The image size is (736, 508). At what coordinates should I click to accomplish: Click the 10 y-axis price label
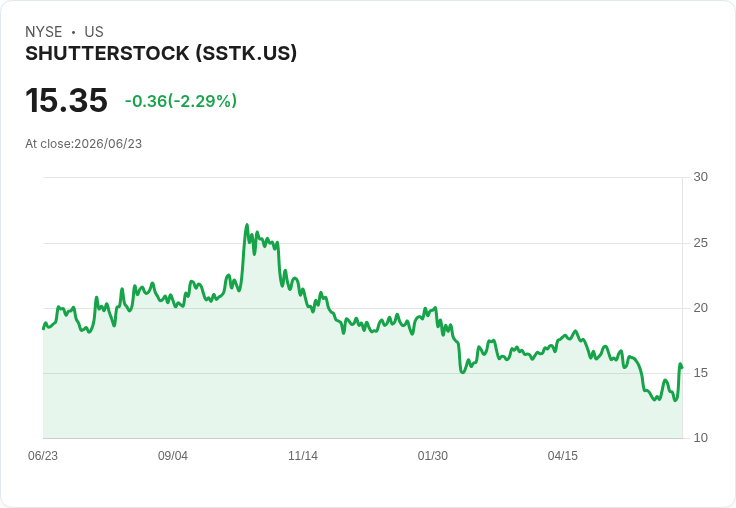coord(700,438)
